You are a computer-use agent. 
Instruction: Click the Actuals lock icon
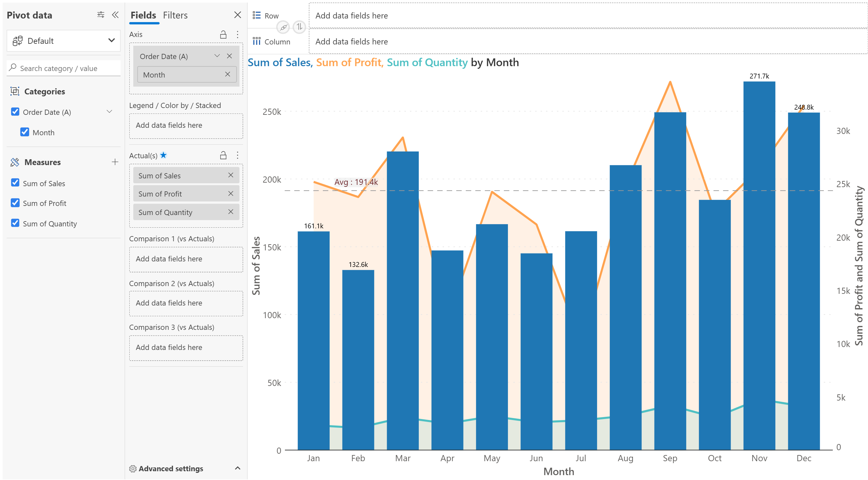pos(223,155)
